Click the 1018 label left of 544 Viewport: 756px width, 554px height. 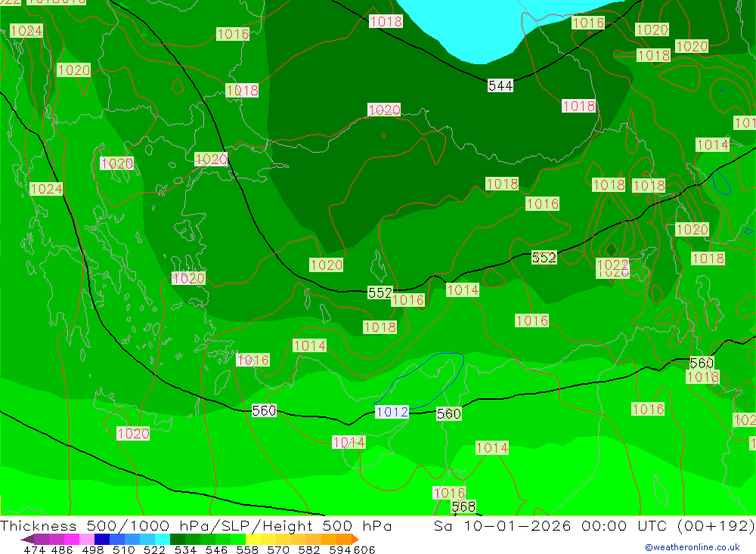tap(386, 21)
